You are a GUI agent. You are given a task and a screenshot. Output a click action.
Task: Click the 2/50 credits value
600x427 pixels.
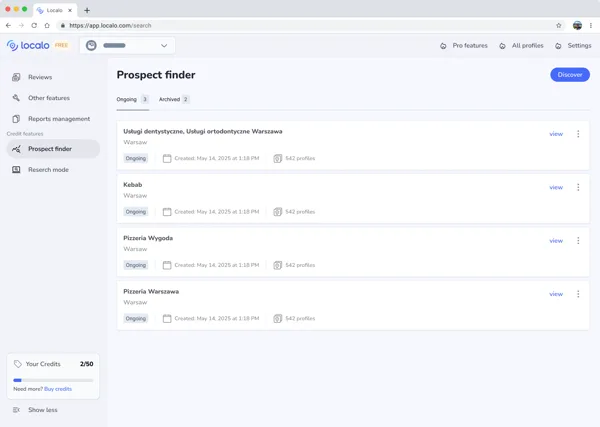click(86, 364)
